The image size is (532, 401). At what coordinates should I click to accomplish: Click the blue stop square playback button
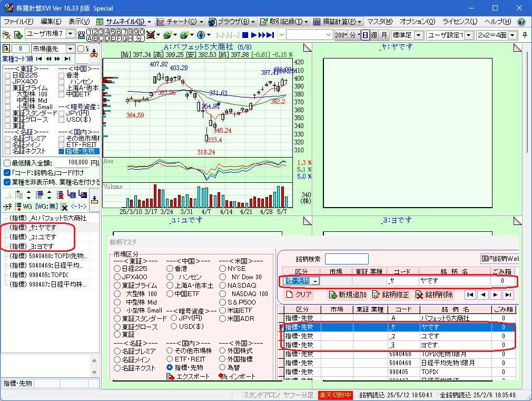pos(245,35)
